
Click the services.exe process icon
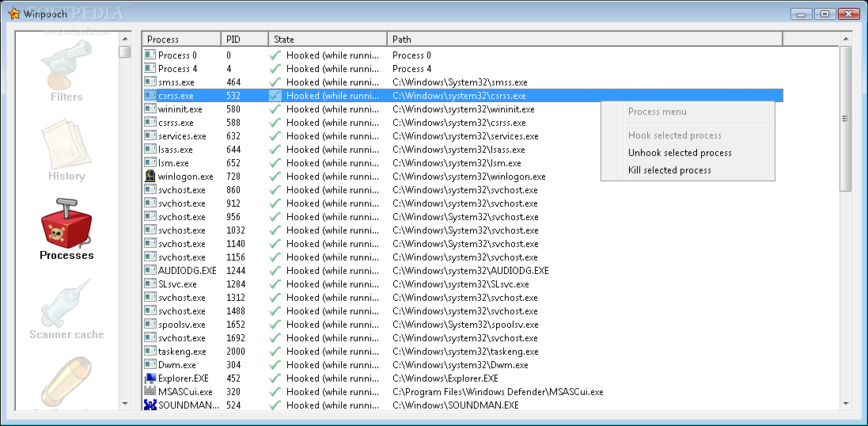click(150, 135)
